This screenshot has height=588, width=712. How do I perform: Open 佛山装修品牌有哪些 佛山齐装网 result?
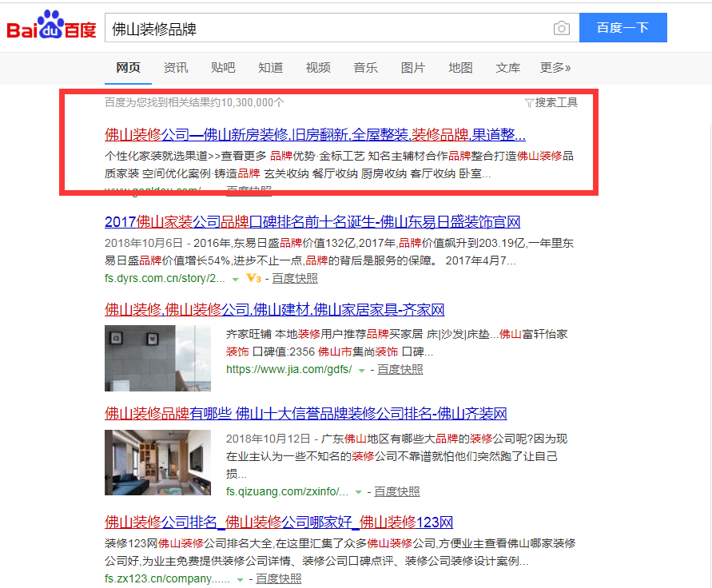pos(305,413)
